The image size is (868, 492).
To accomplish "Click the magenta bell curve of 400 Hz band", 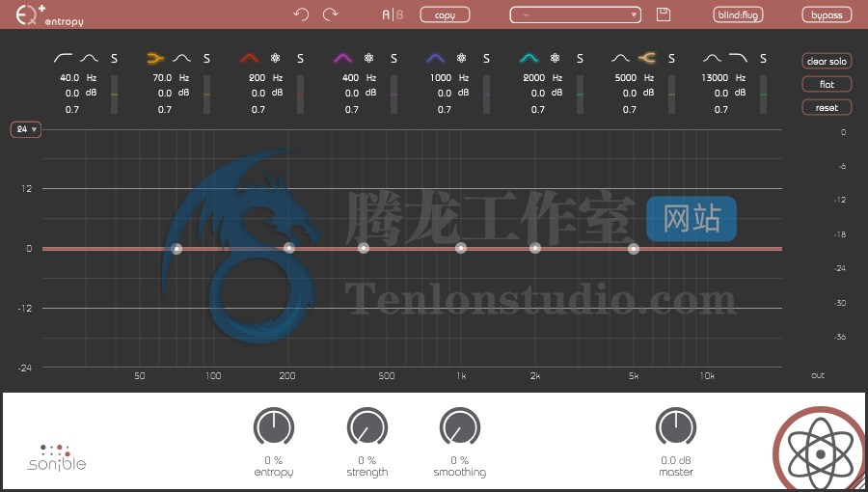I will coord(343,58).
